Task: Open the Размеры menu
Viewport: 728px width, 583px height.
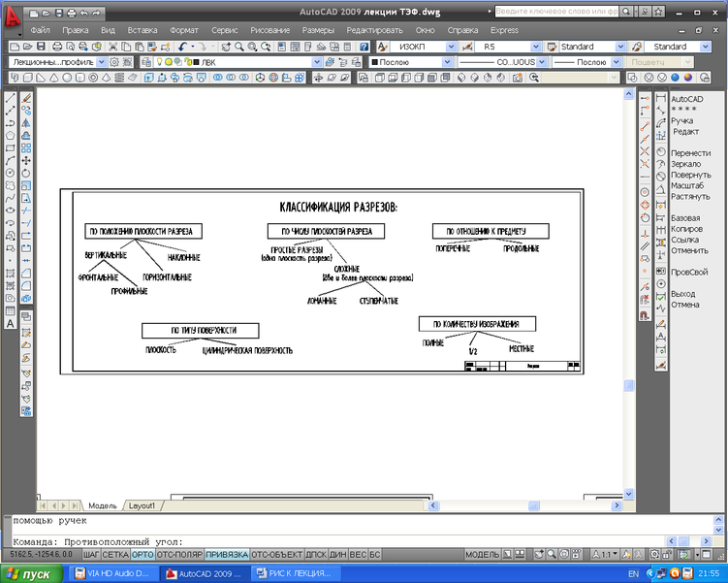Action: (318, 30)
